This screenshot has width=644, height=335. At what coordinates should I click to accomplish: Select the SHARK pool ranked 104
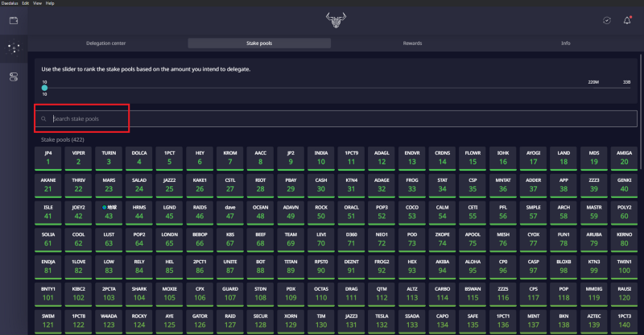tap(139, 294)
